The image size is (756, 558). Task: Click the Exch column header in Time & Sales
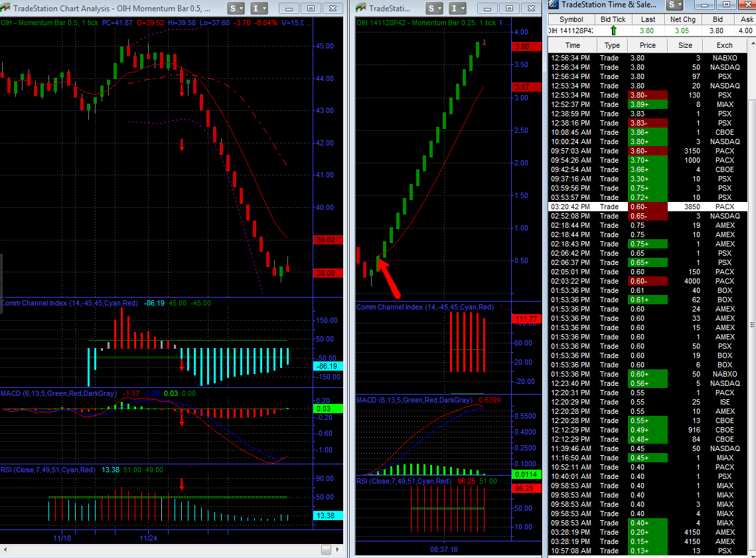[x=725, y=45]
